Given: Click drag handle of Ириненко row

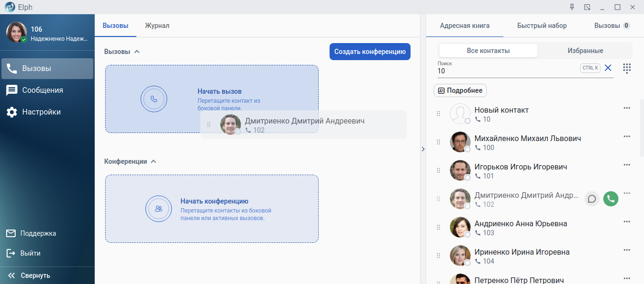Looking at the screenshot, I should click(438, 256).
